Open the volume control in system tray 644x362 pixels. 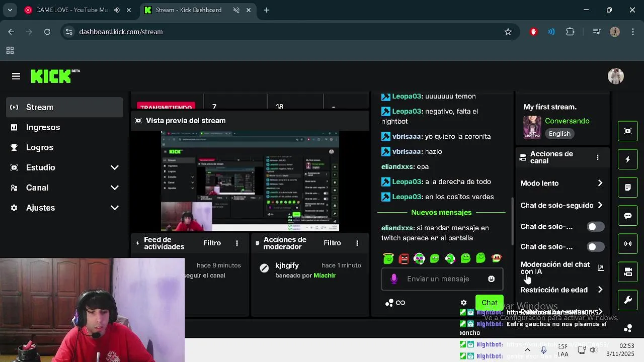(593, 350)
